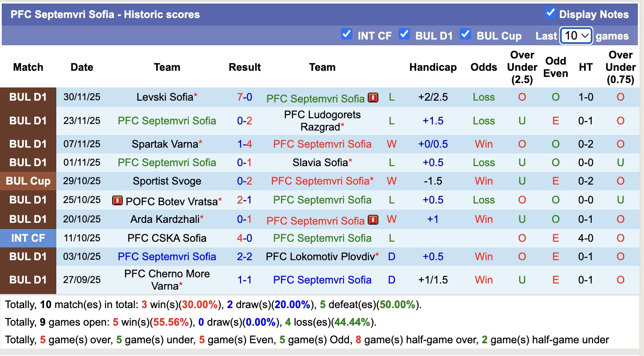The width and height of the screenshot is (644, 356).
Task: Open the Last games count dropdown
Action: point(576,36)
